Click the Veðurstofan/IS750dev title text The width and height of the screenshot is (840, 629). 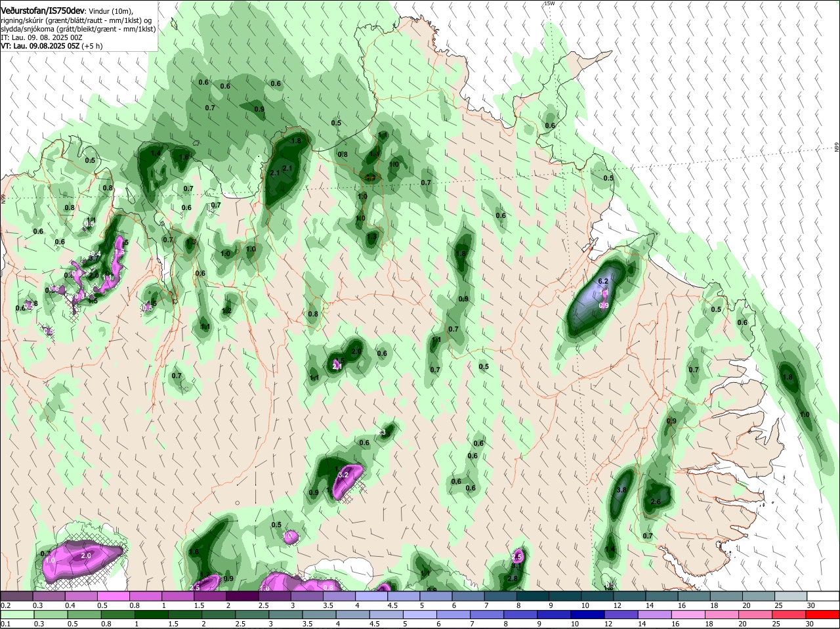pyautogui.click(x=43, y=11)
